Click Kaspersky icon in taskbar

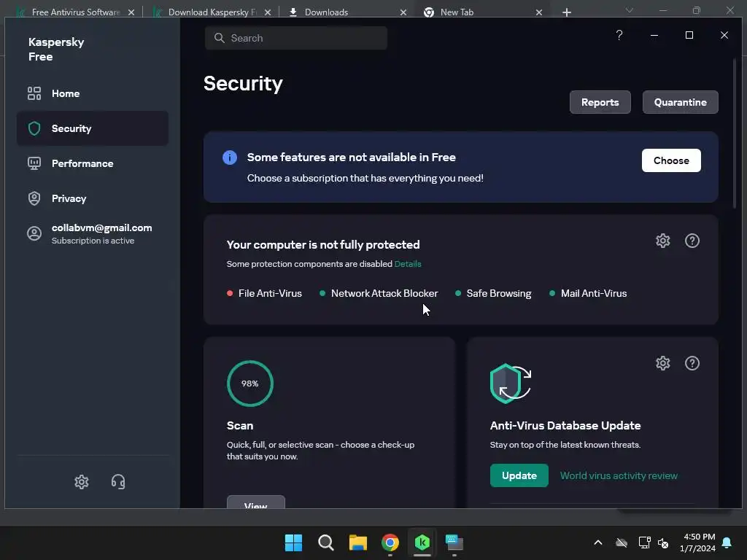[x=422, y=542]
